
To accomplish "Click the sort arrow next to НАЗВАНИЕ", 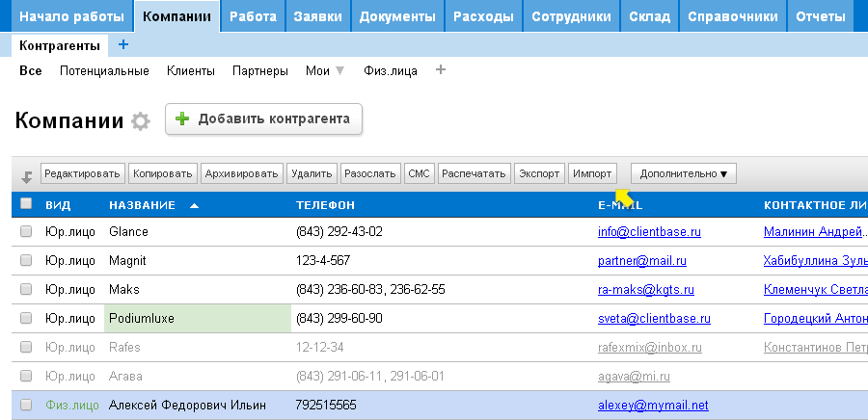I will (x=195, y=205).
